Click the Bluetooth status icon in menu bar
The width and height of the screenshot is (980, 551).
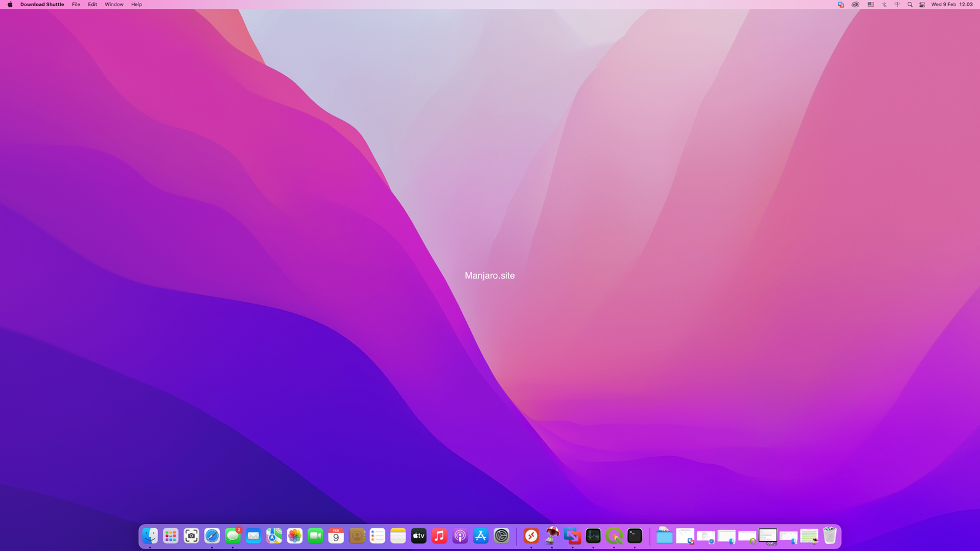884,4
